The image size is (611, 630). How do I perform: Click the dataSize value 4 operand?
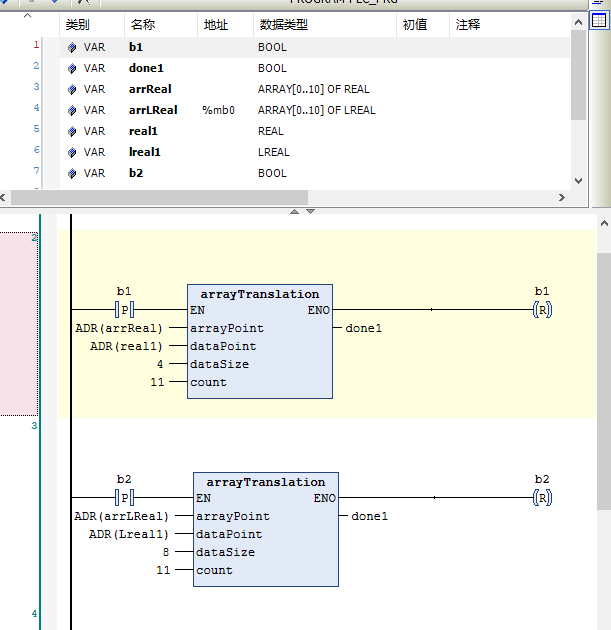click(x=160, y=364)
